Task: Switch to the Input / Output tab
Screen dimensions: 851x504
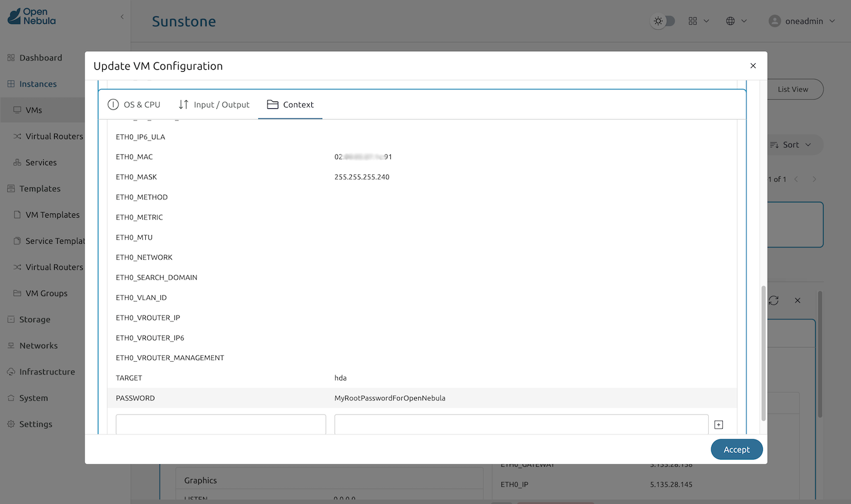Action: pyautogui.click(x=214, y=104)
